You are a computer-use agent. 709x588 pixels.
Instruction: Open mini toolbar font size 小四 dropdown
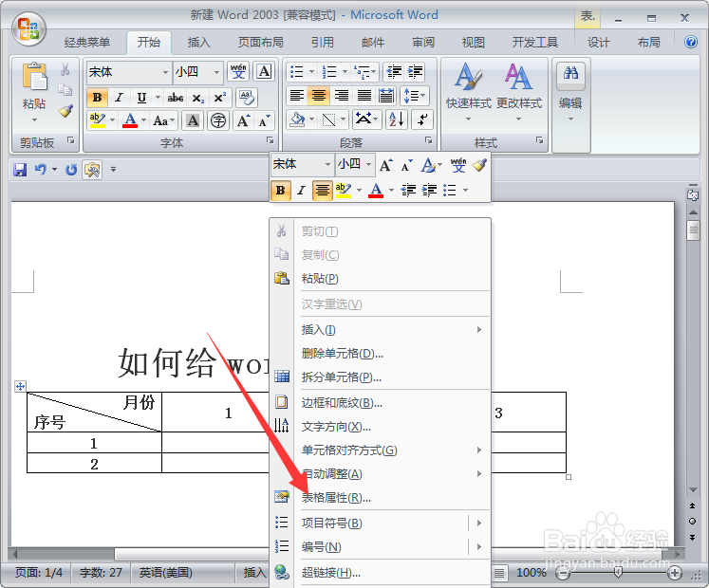tap(369, 164)
